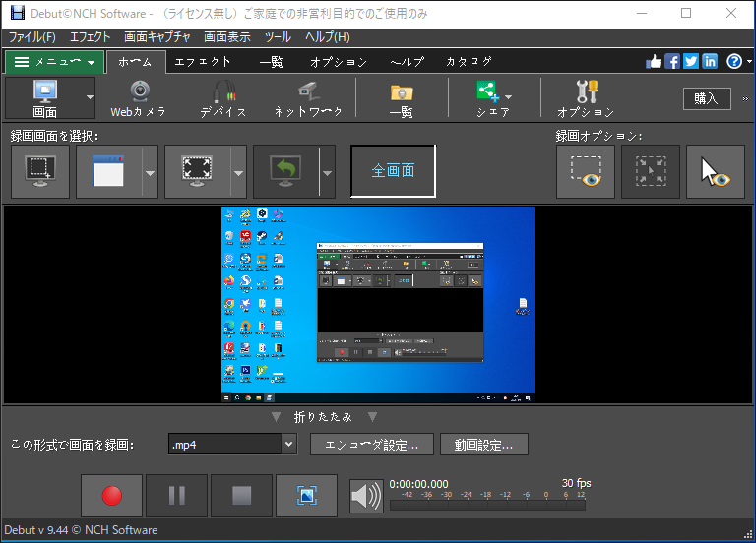Switch to the ヘルプ tab
The height and width of the screenshot is (543, 756).
[408, 62]
